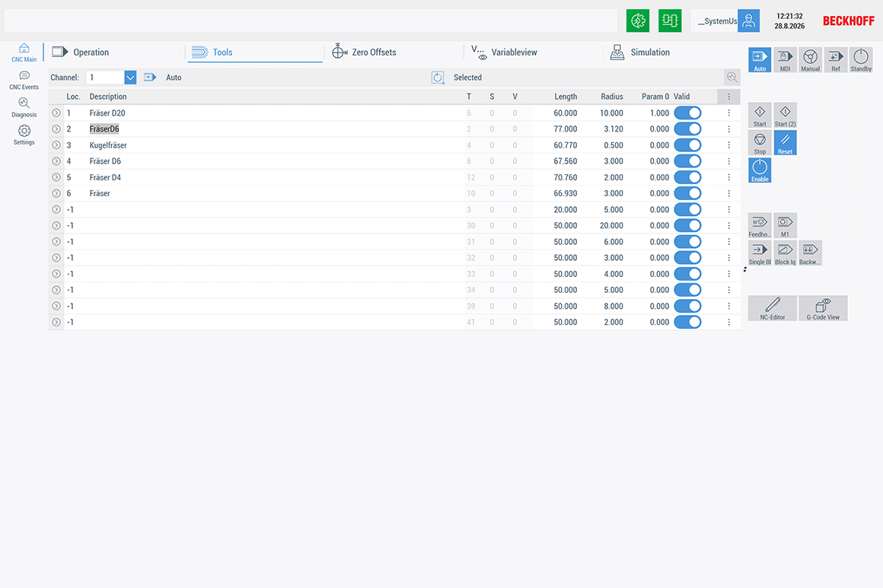The height and width of the screenshot is (588, 883).
Task: Expand the Fräser D4 row
Action: 56,177
